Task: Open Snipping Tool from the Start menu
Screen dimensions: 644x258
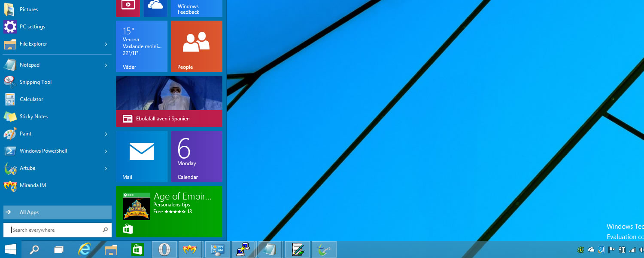Action: point(35,82)
